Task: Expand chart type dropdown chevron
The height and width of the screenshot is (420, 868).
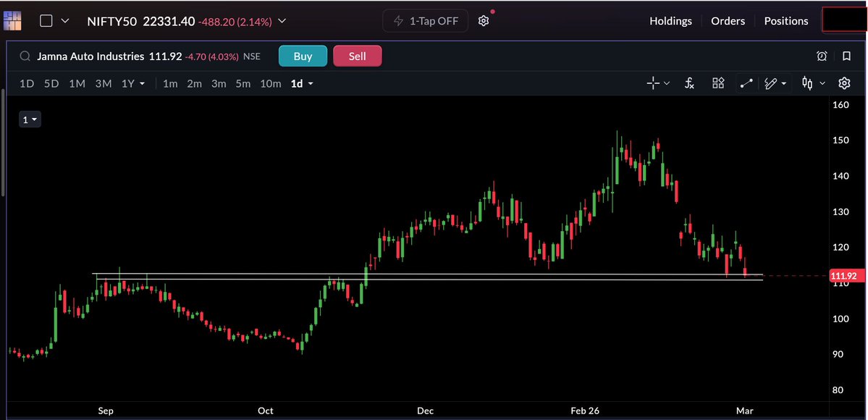Action: pos(822,84)
